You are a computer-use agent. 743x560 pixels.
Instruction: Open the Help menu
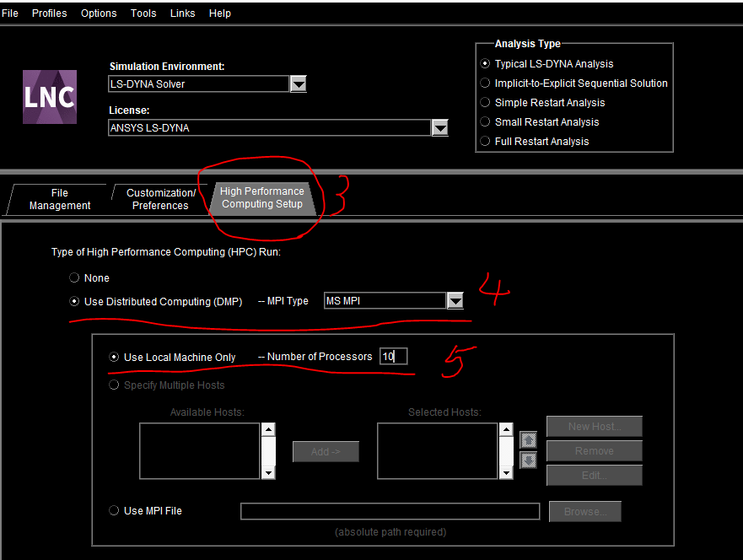click(220, 13)
